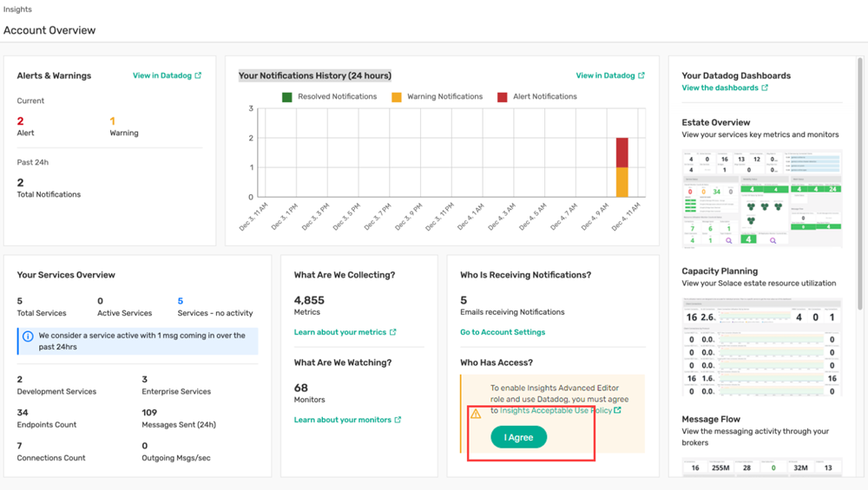Click external-link icon after Learn about your metrics
868x490 pixels.
coord(393,332)
